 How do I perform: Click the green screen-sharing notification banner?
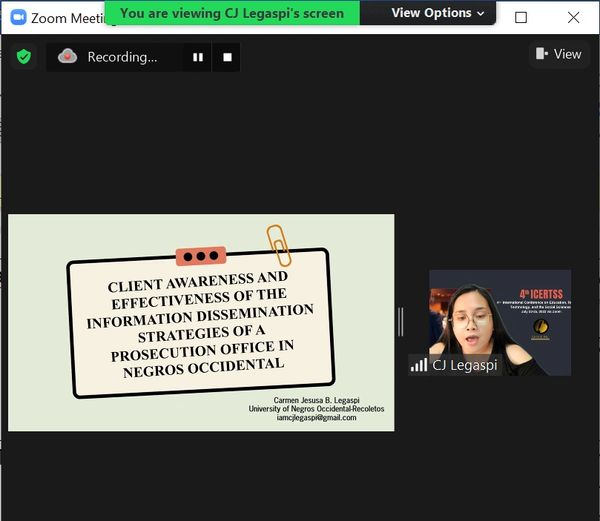point(232,13)
